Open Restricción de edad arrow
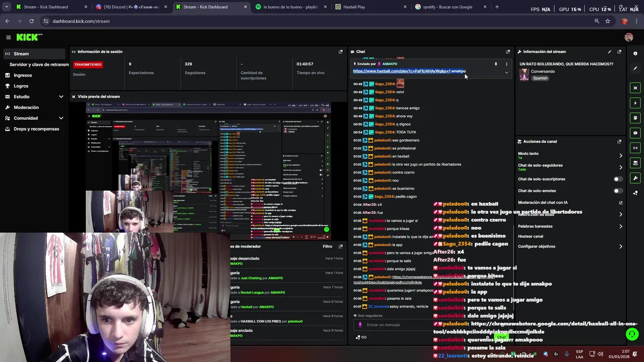The width and height of the screenshot is (644, 362). tap(620, 214)
